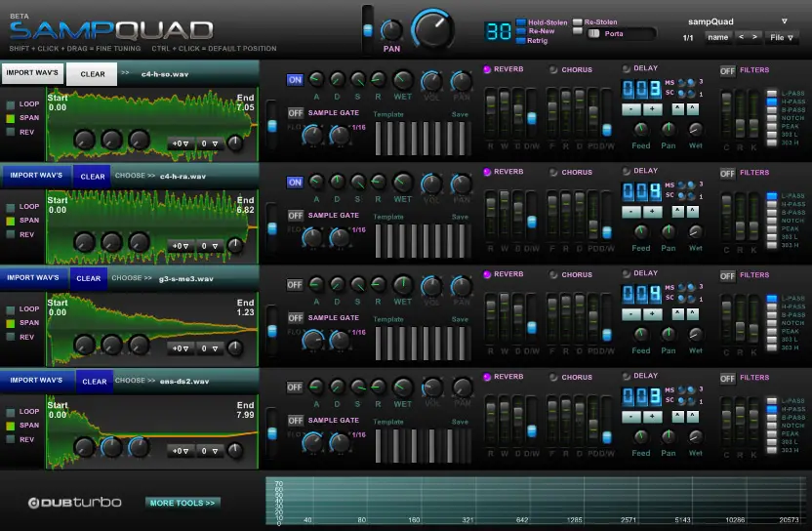Click the R (release) knob in ens-ds2.wav row
The width and height of the screenshot is (812, 531).
point(378,387)
